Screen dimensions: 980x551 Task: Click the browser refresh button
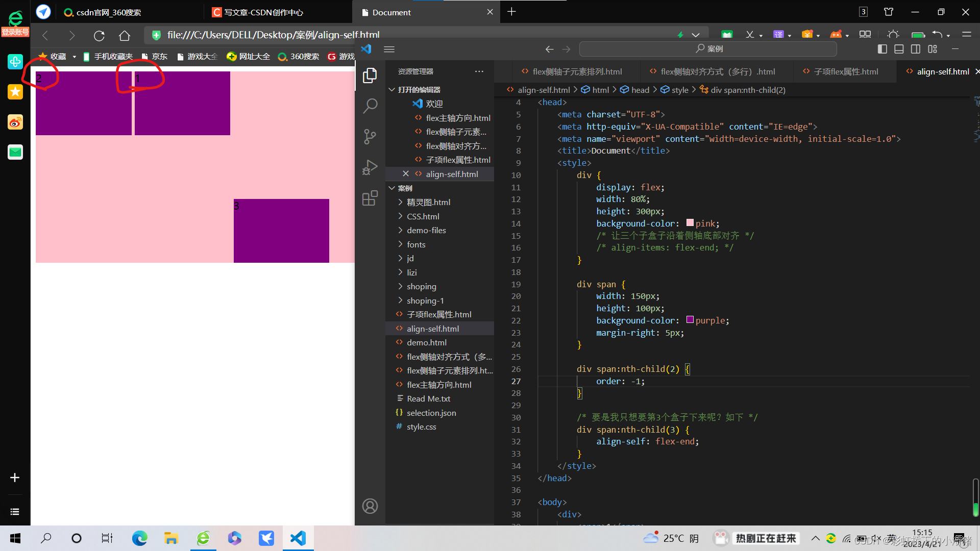coord(99,36)
